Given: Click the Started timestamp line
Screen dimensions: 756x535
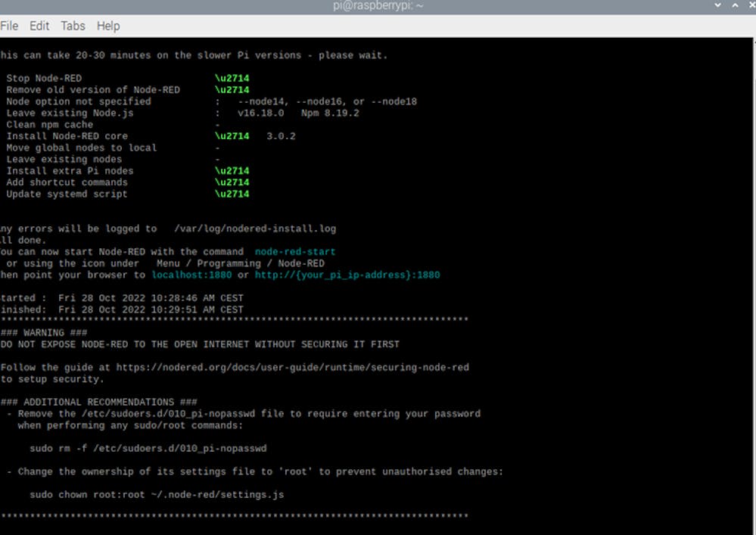Looking at the screenshot, I should pos(122,298).
